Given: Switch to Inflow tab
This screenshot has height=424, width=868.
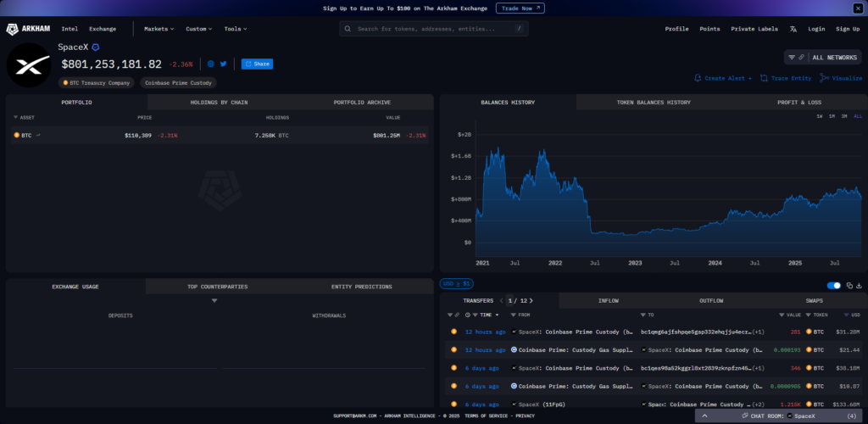Looking at the screenshot, I should (x=609, y=300).
